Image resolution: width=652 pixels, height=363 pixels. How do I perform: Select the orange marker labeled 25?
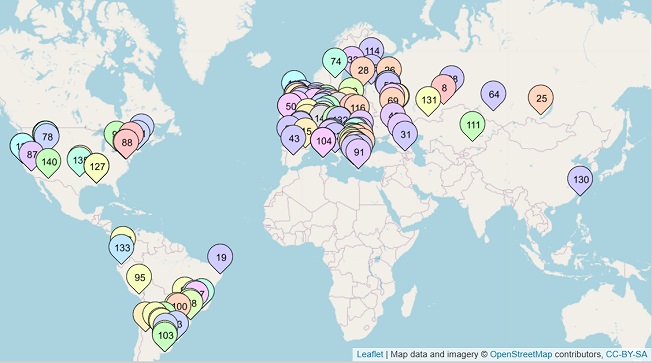point(541,99)
